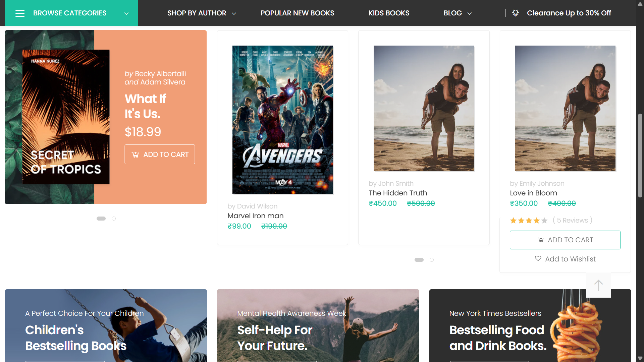644x362 pixels.
Task: Open the Shop By Author menu
Action: (x=197, y=13)
